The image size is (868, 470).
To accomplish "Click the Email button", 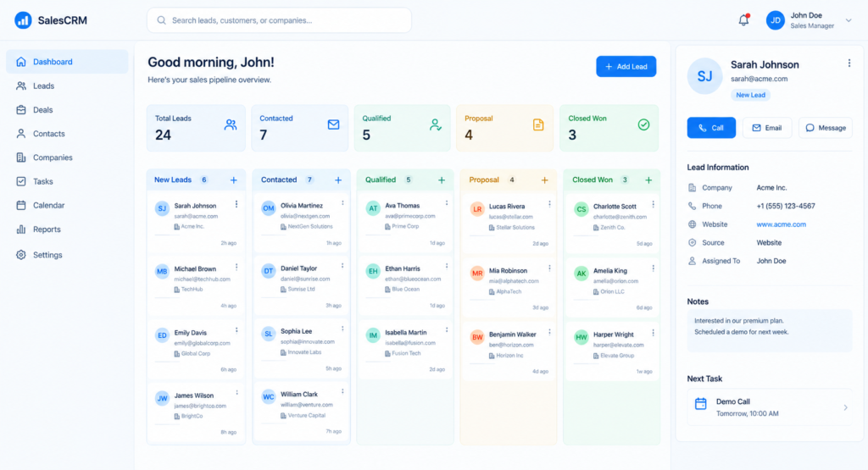I will 766,128.
